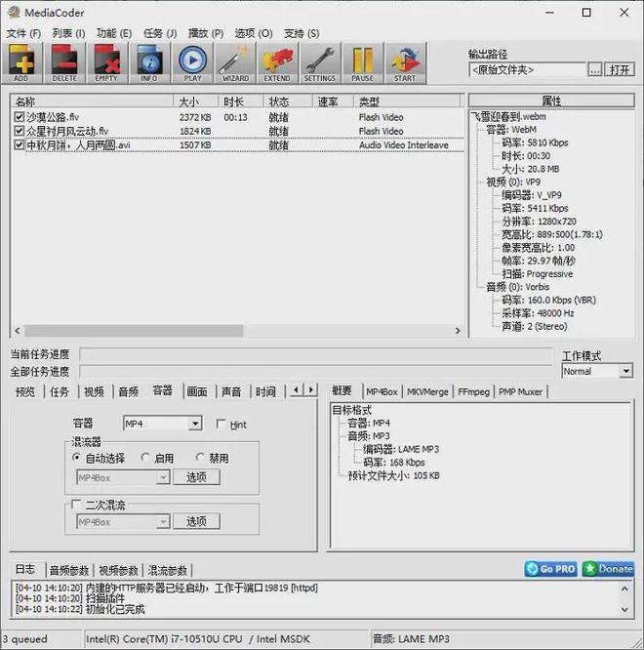Open the 选项 (O) menu
Image resolution: width=644 pixels, height=650 pixels.
click(254, 33)
